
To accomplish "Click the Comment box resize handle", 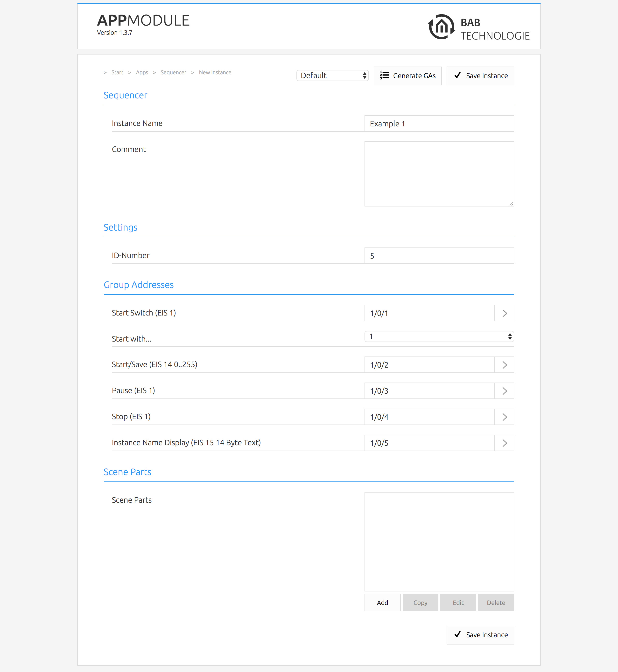I will 511,204.
